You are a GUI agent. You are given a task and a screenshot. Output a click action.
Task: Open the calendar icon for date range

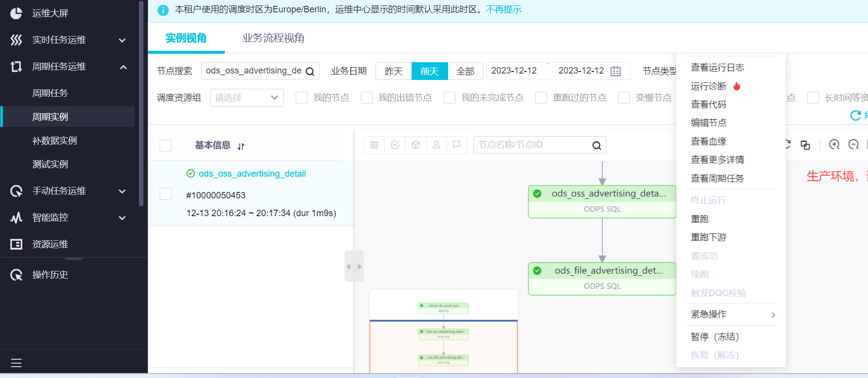point(616,71)
